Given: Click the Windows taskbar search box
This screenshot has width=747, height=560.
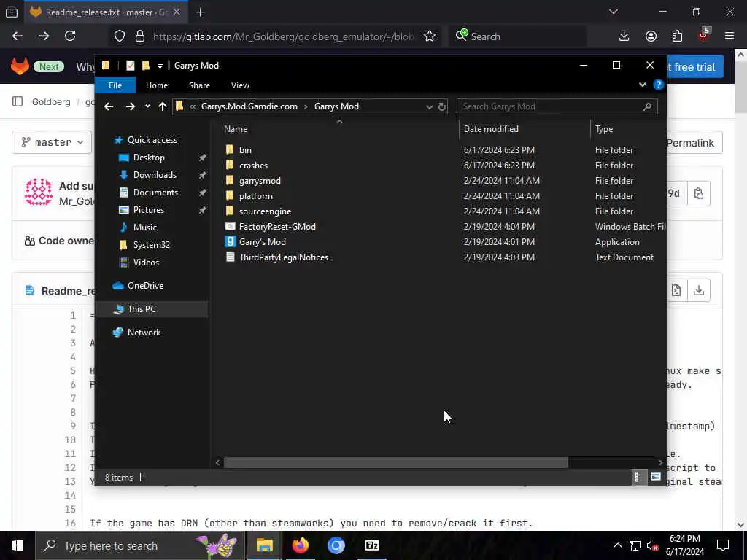Looking at the screenshot, I should pyautogui.click(x=140, y=545).
